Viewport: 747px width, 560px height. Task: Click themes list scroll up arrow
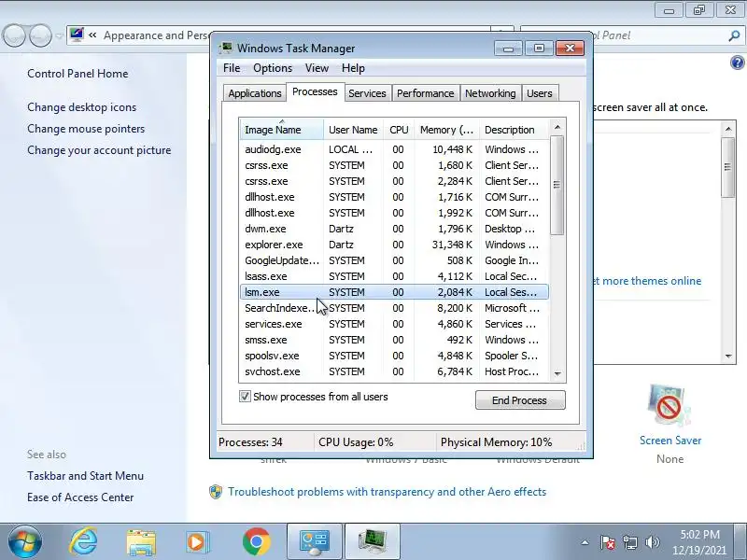(x=728, y=129)
